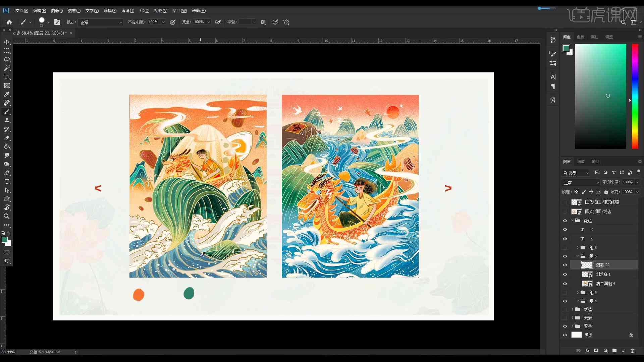Click the Home icon in options bar
Screen dimensions: 644x362
tap(9, 22)
